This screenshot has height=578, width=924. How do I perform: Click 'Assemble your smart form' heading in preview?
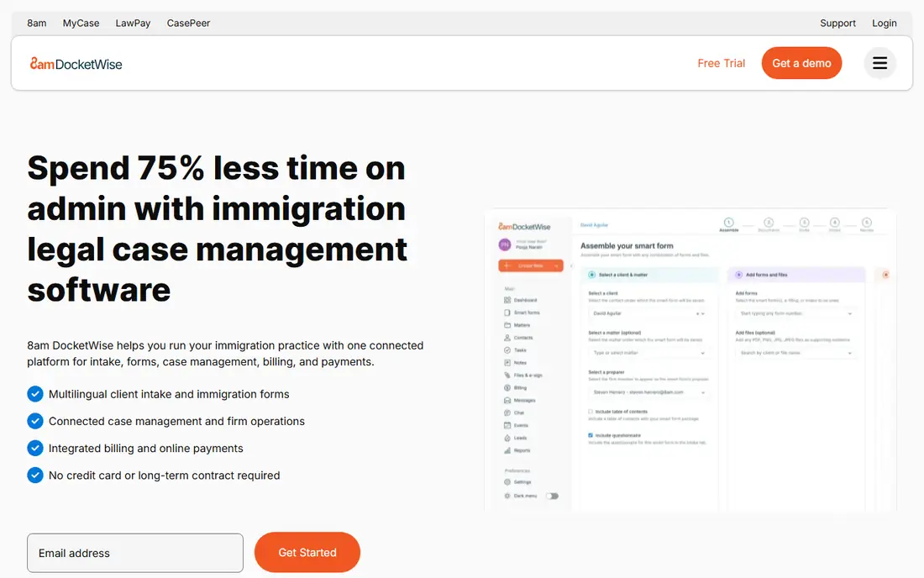point(627,245)
